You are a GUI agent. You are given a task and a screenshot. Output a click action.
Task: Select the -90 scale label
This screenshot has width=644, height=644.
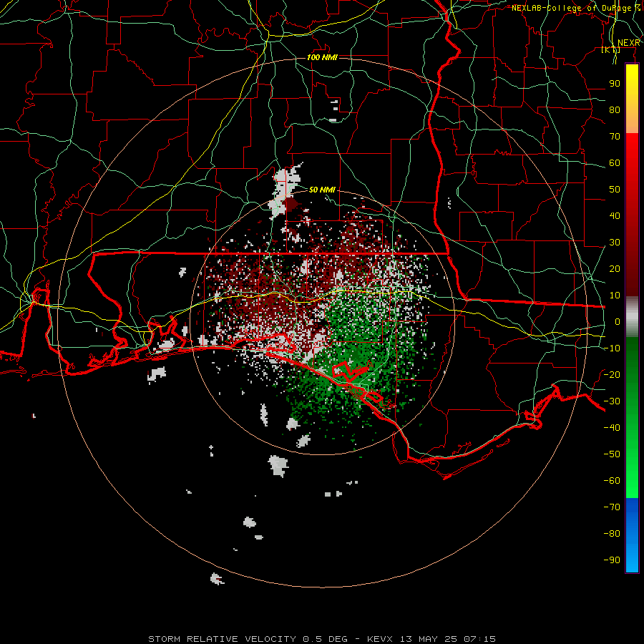(x=612, y=560)
